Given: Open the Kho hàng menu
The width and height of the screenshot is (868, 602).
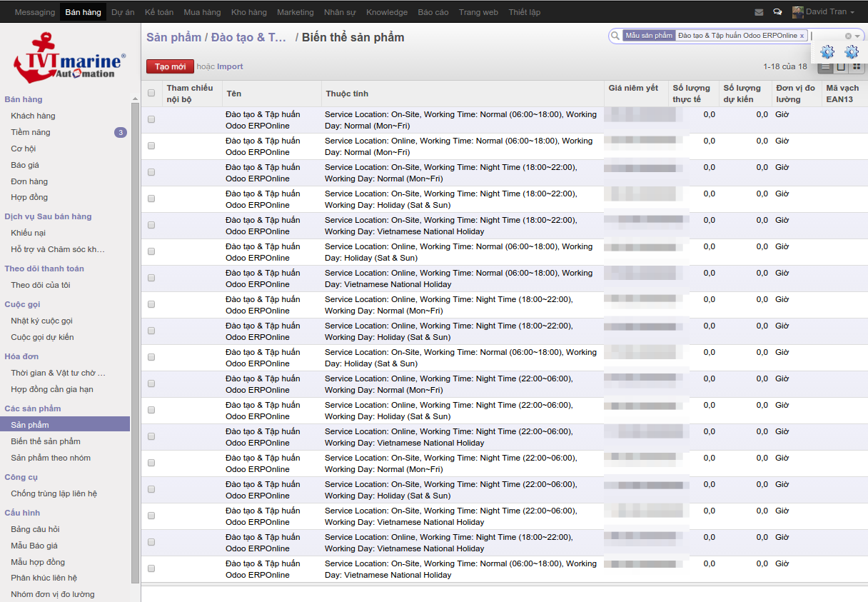Looking at the screenshot, I should pyautogui.click(x=249, y=12).
